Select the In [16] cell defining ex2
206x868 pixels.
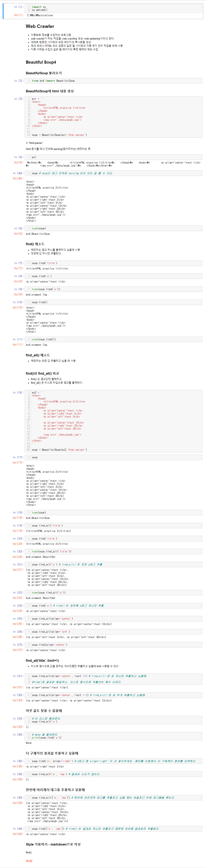tap(114, 421)
